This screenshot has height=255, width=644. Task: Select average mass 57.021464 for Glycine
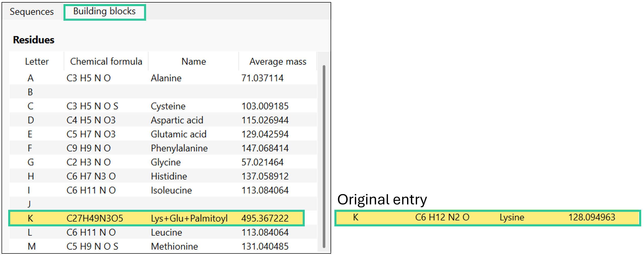(x=263, y=162)
